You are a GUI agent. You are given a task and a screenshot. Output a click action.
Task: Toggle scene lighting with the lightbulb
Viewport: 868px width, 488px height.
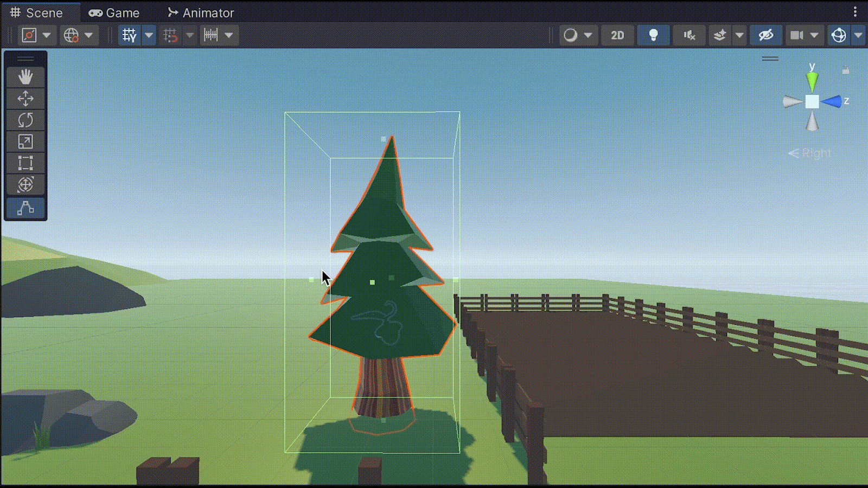[x=653, y=35]
